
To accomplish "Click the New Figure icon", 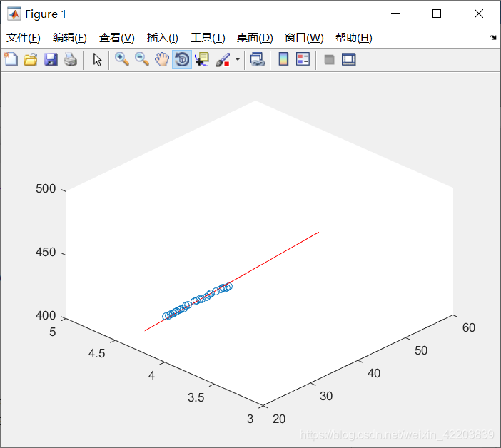I will coord(11,59).
